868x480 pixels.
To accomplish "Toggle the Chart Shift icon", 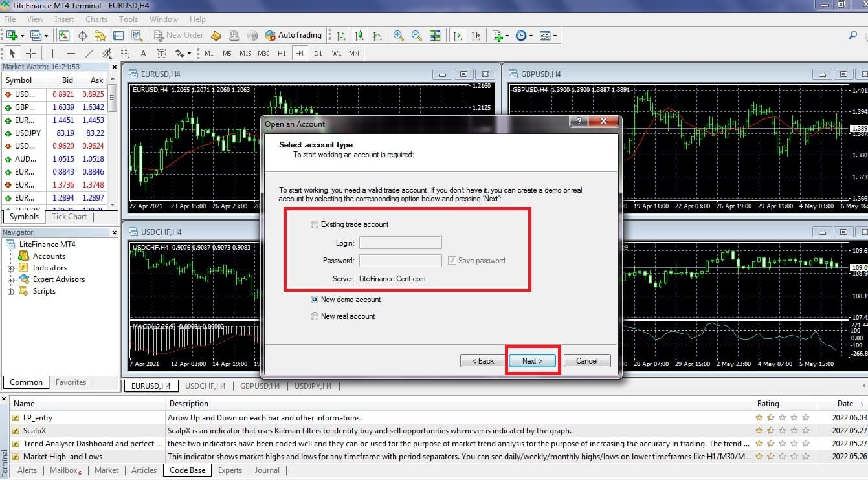I will 475,36.
